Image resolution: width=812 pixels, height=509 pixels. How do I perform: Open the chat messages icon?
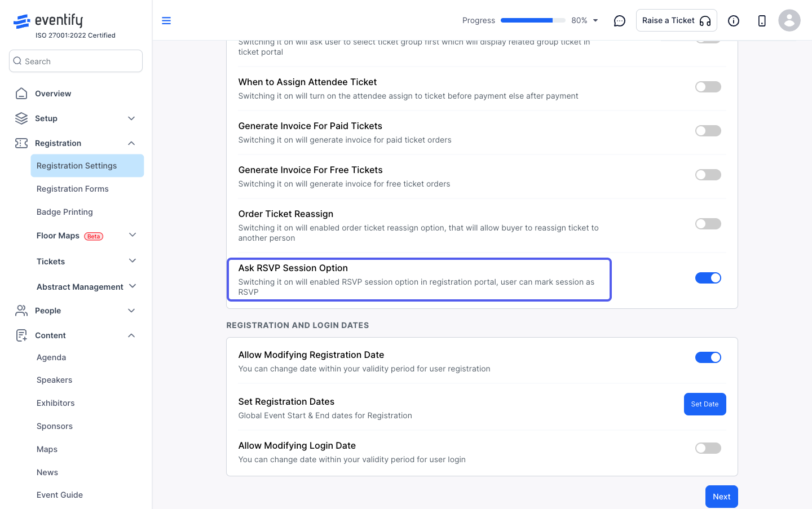coord(620,21)
